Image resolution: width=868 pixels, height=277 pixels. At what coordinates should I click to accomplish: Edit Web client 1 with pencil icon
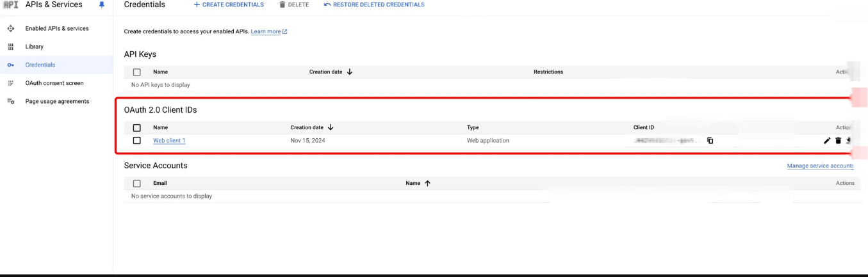827,141
